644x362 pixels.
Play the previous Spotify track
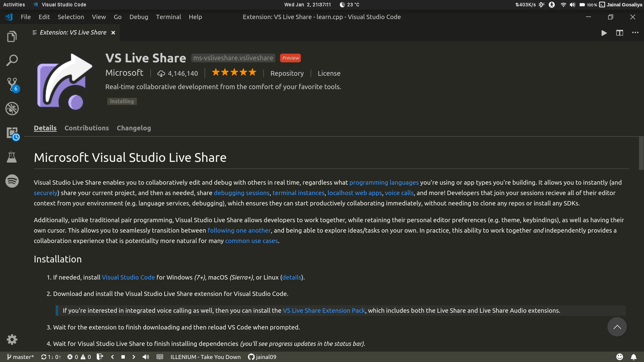point(112,357)
